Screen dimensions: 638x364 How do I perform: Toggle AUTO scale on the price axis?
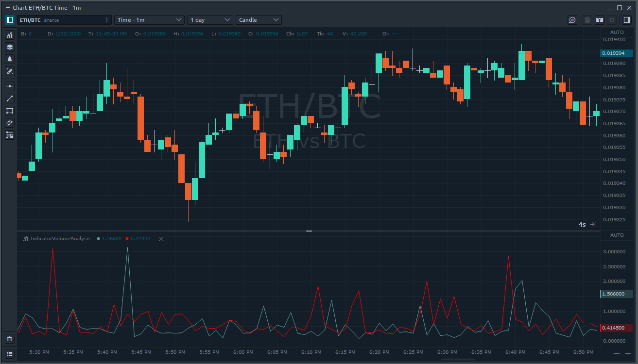point(617,32)
